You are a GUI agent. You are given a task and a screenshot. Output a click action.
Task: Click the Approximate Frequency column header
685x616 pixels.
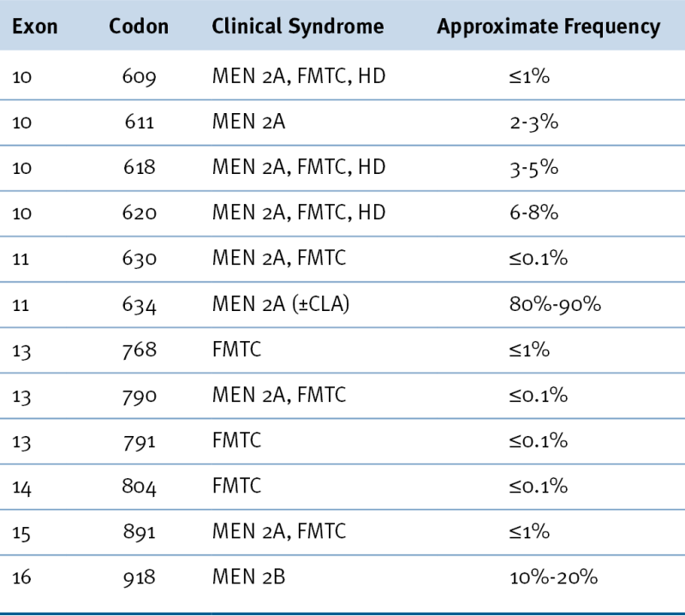(548, 27)
